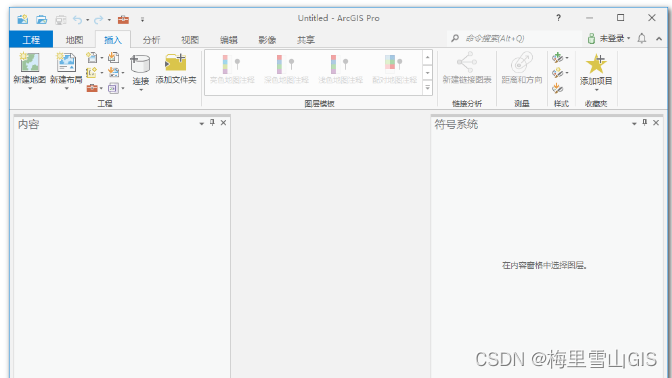This screenshot has width=672, height=378.
Task: Click the New Notebook icon in 工程 group
Action: [x=91, y=72]
